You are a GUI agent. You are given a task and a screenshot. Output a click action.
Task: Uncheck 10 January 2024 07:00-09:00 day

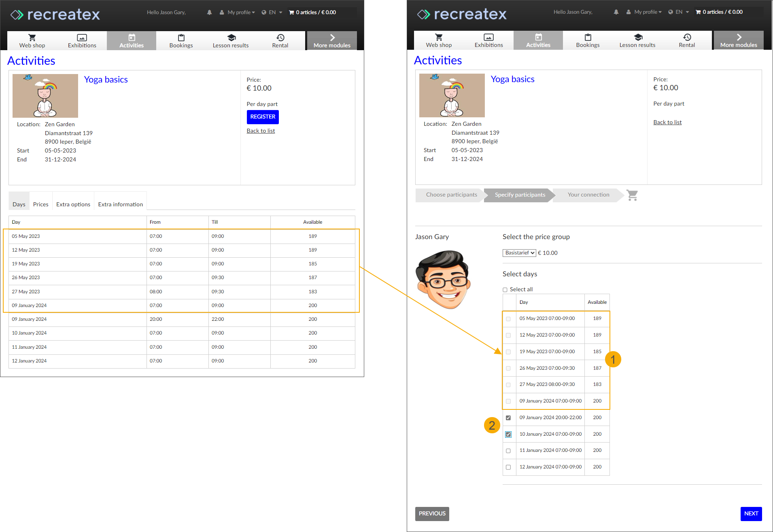pos(508,435)
